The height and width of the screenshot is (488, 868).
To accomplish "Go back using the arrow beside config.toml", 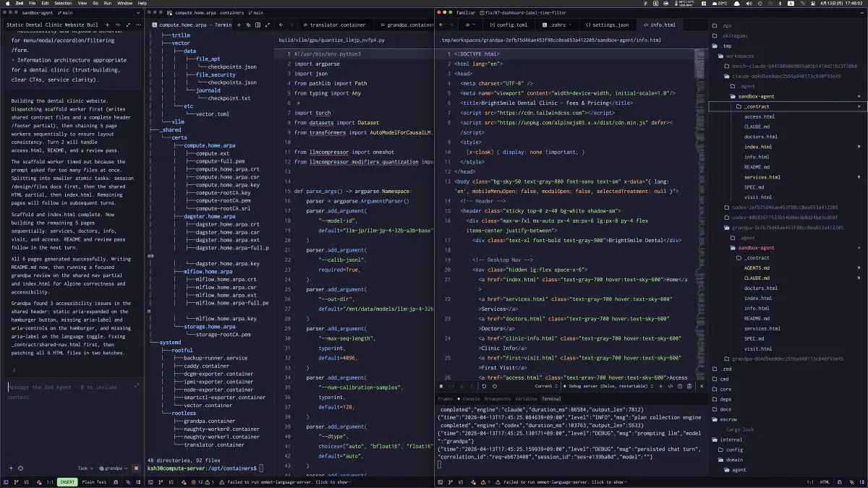I will (x=441, y=25).
